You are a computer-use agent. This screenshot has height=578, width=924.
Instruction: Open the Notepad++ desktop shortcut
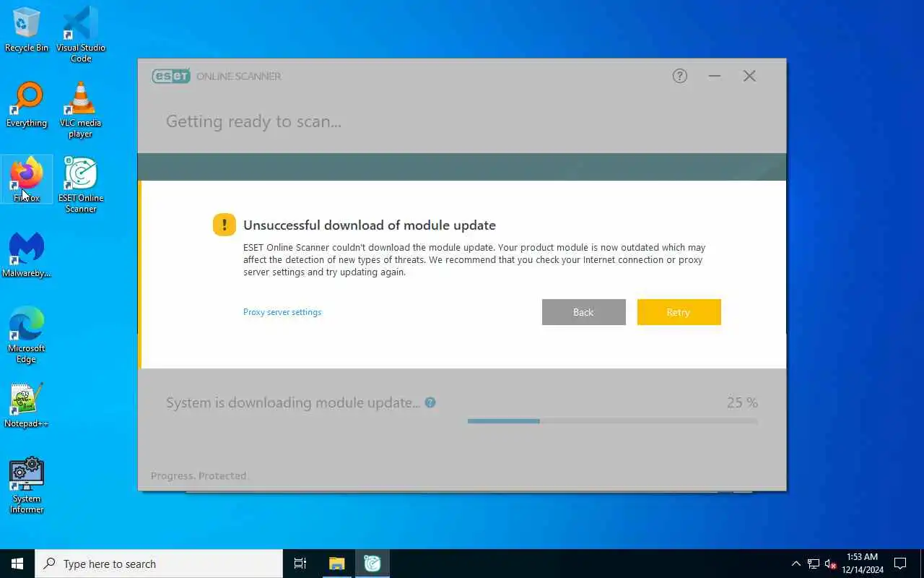[x=27, y=405]
